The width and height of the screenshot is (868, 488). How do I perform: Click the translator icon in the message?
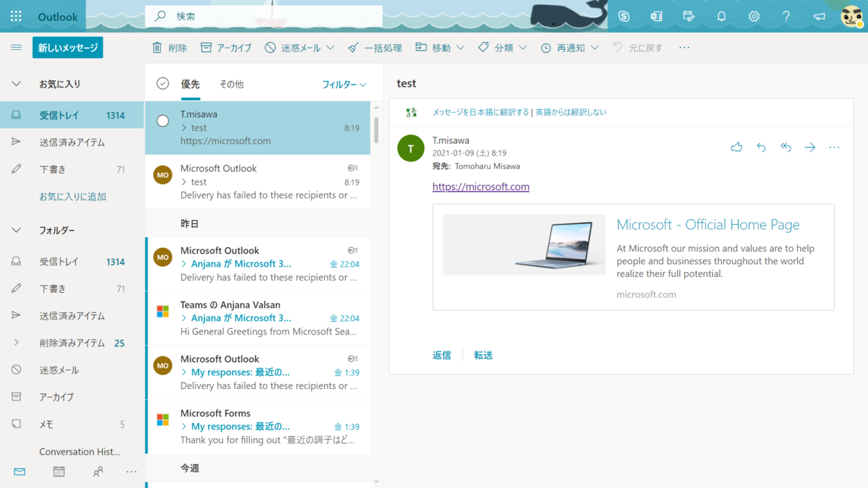coord(411,112)
